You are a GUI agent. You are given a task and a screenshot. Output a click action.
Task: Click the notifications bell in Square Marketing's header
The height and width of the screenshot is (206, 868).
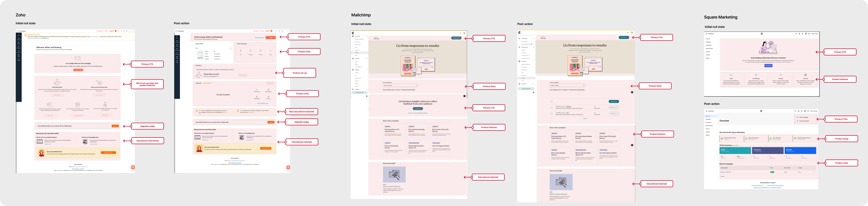click(803, 34)
